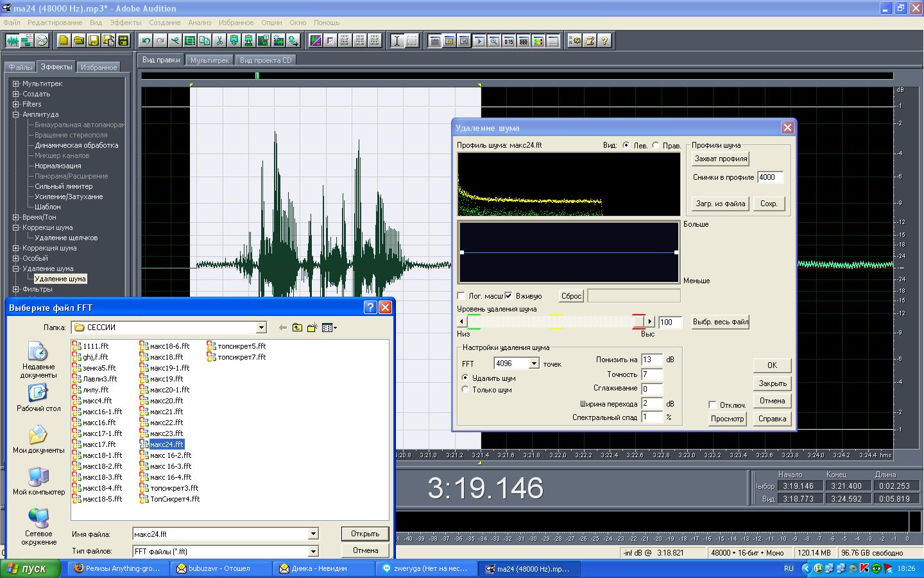The height and width of the screenshot is (578, 924).
Task: Click the scissors cut icon
Action: coord(219,40)
